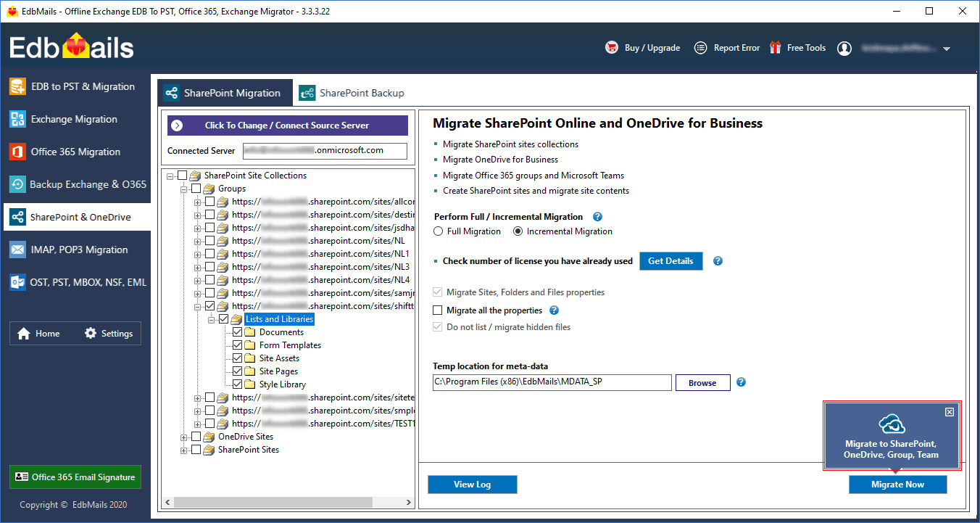
Task: Open IMAP, POP3 Migration in the sidebar
Action: coord(75,250)
